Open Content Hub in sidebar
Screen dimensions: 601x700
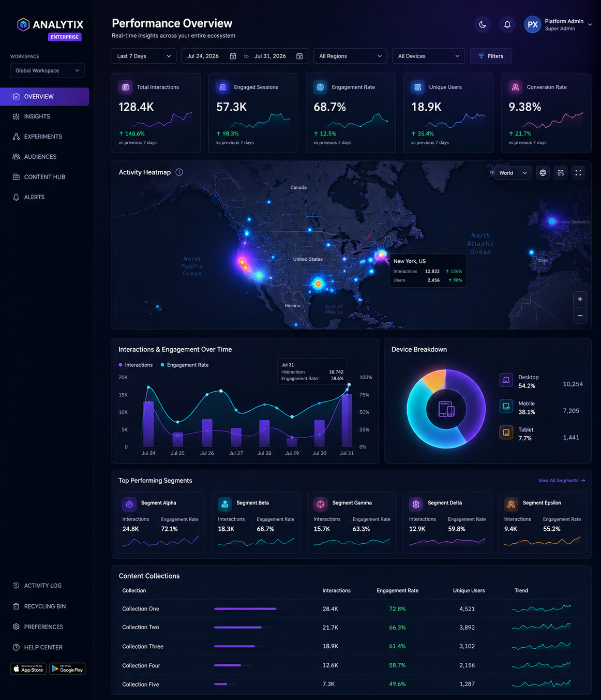44,177
